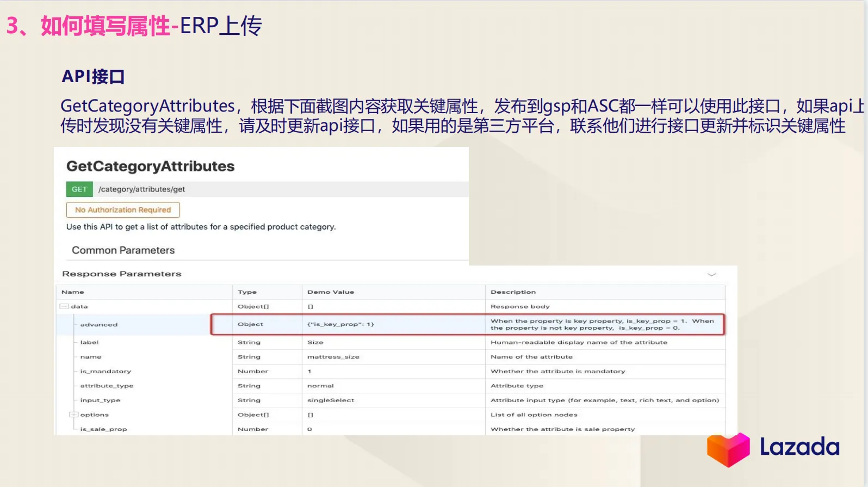The height and width of the screenshot is (487, 868).
Task: Select the attribute_type parameter row
Action: [391, 386]
